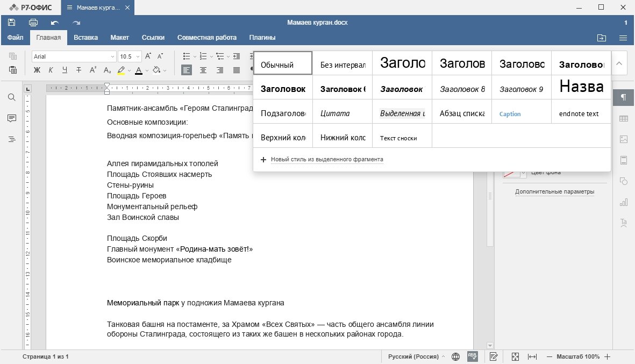Apply the Обычный style
The width and height of the screenshot is (635, 364).
(283, 63)
